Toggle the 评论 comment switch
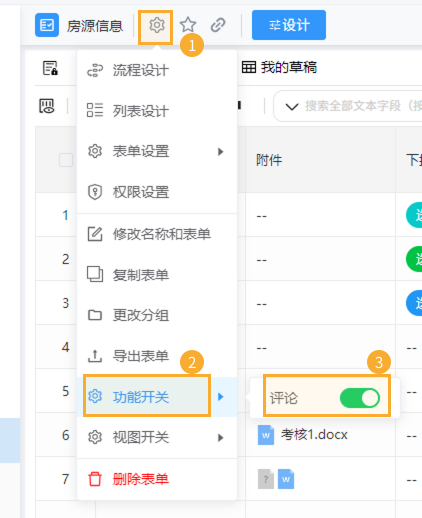Viewport: 422px width, 518px height. pos(360,398)
